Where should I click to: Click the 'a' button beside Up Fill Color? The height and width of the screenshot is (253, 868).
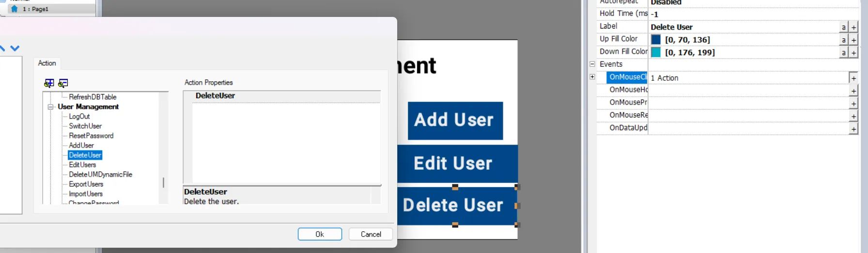pos(844,40)
